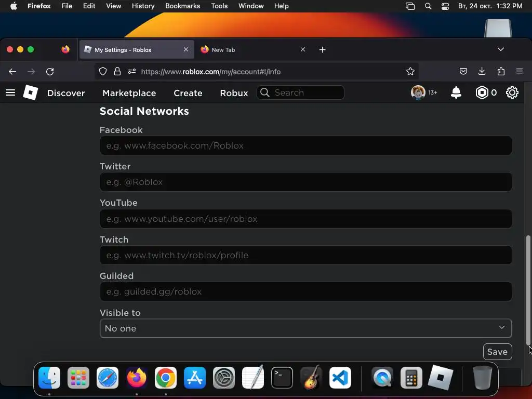Open the Create page
Image resolution: width=532 pixels, height=399 pixels.
188,93
